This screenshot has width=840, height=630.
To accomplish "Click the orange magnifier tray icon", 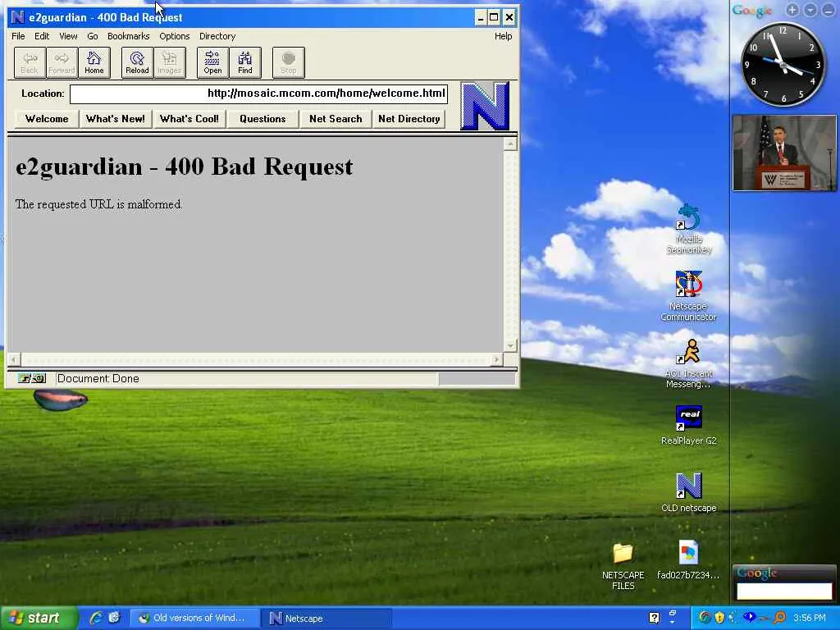I will [x=780, y=618].
